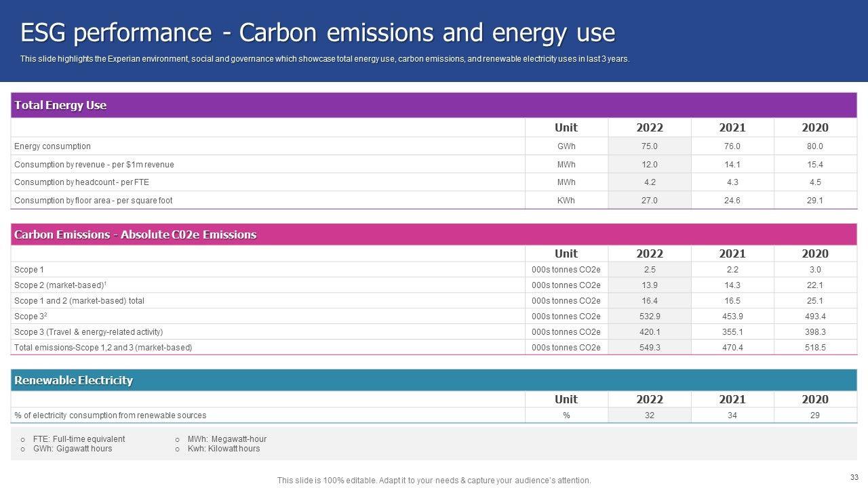
Task: Select the 549.3 total emissions value
Action: [649, 348]
